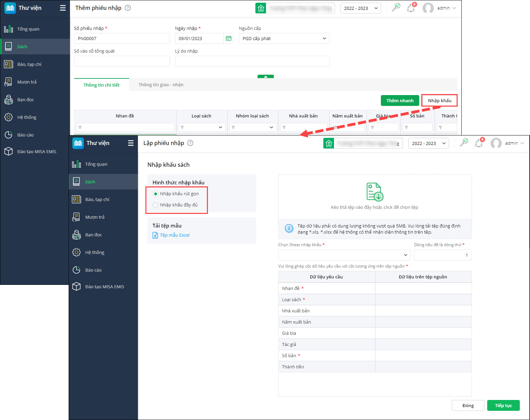
Task: Open Đào tạo MISA EMIS in front sidebar
Action: click(104, 287)
